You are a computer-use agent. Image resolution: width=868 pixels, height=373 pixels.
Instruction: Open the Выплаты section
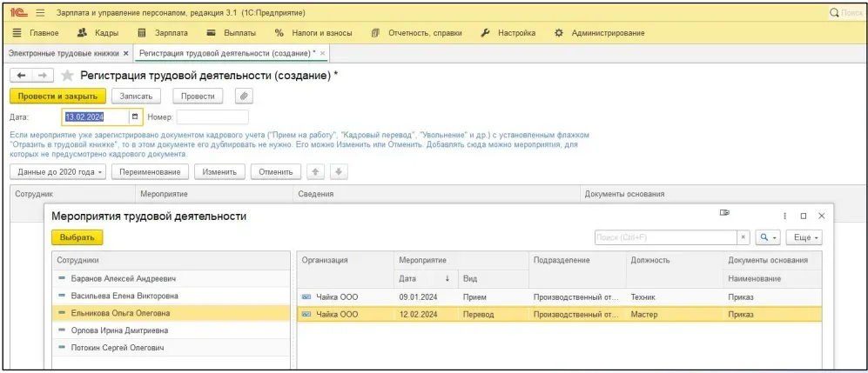(x=231, y=33)
